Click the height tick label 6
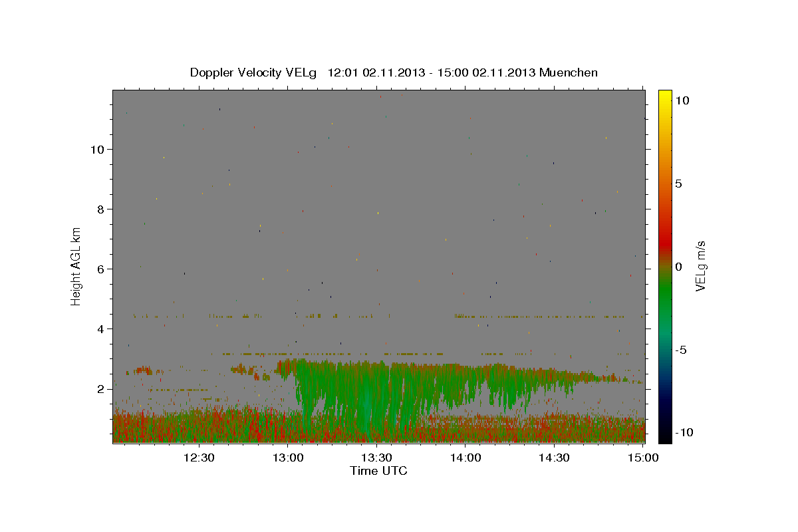 tap(101, 269)
